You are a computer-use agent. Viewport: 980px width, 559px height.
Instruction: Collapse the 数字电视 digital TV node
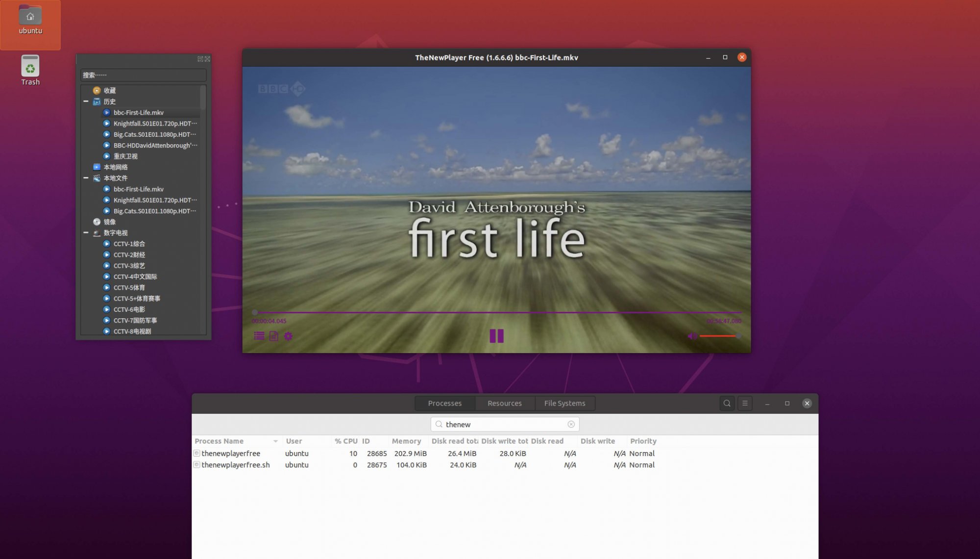[x=86, y=233]
